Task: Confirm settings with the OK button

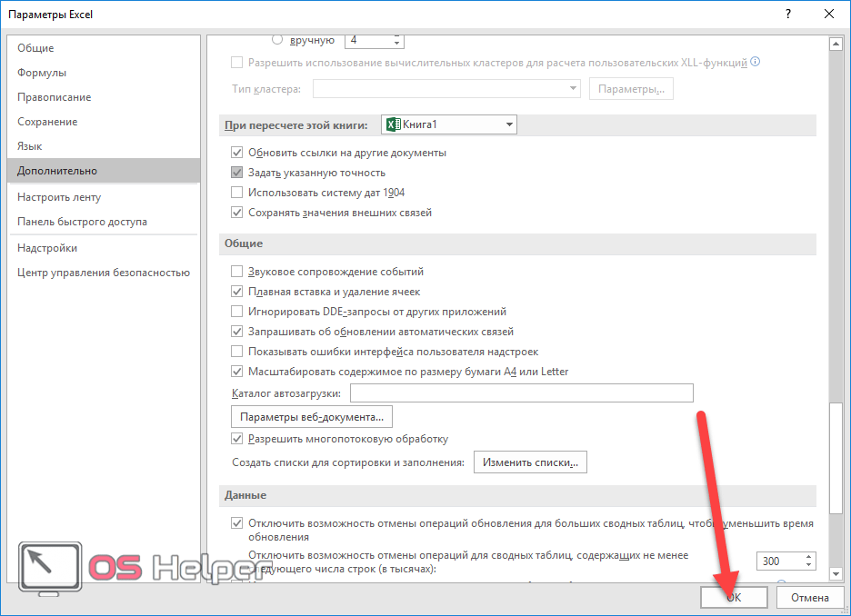Action: click(734, 598)
